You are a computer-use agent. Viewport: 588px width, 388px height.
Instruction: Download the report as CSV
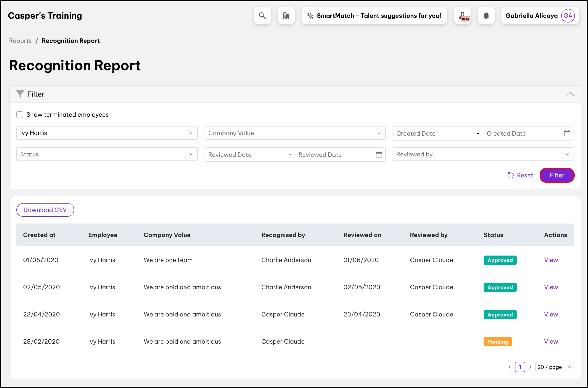(45, 210)
